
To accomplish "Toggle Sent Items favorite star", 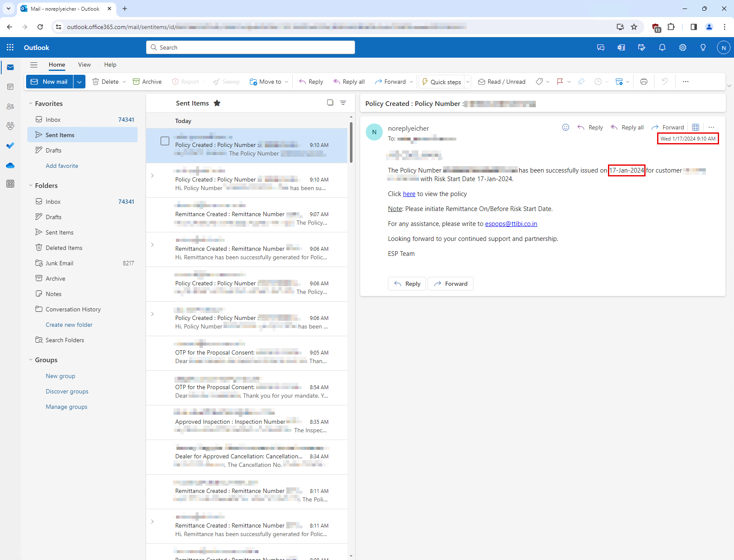I will [x=217, y=103].
